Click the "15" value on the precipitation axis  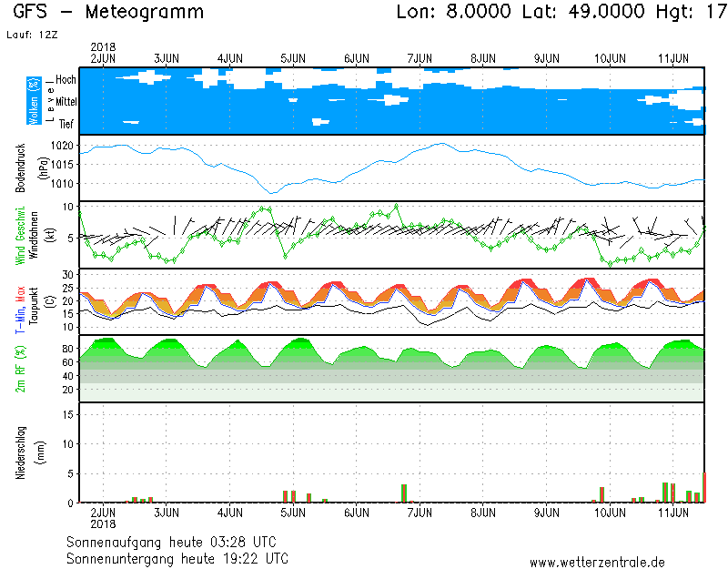pos(68,414)
